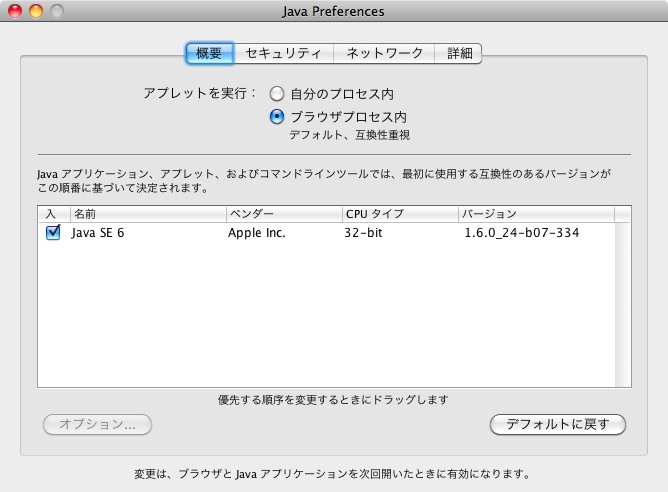Click the ベンダー column header

[283, 214]
